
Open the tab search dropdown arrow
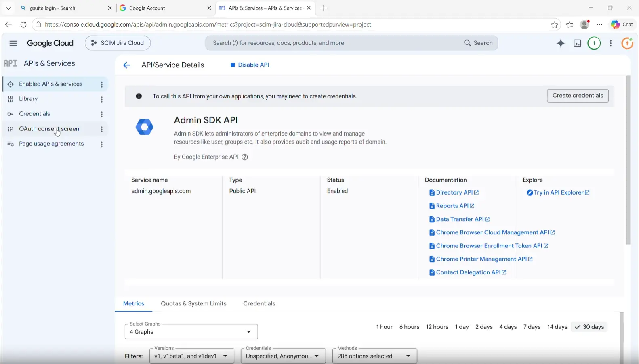(x=8, y=8)
